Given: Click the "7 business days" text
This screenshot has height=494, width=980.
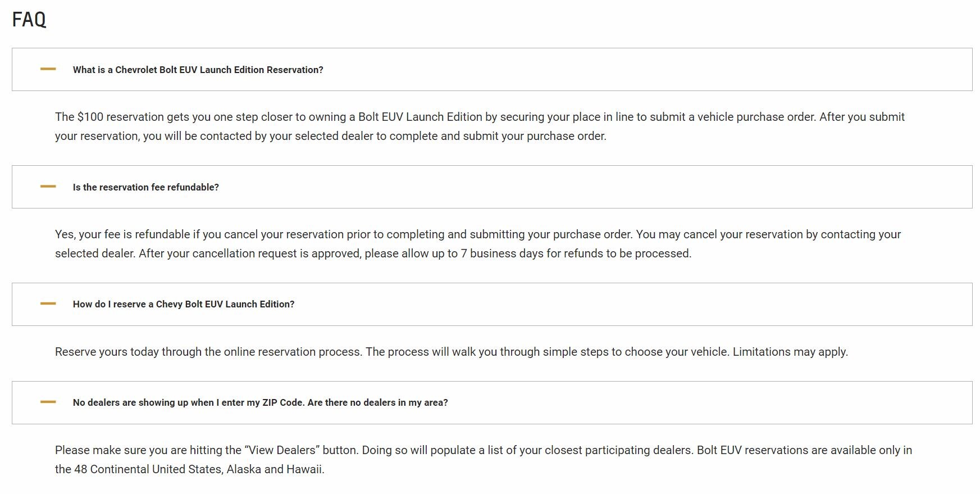Looking at the screenshot, I should click(502, 253).
